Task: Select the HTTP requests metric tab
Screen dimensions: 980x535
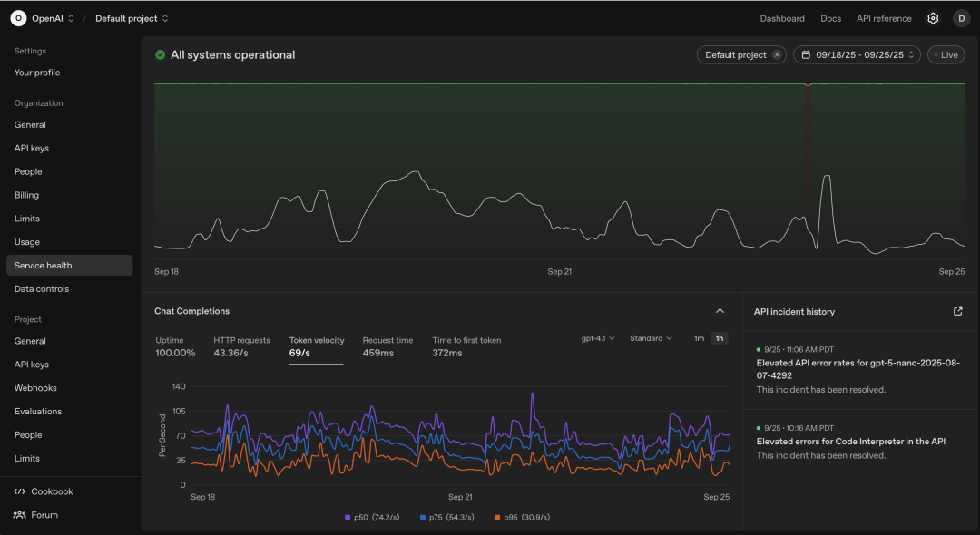Action: coord(241,346)
